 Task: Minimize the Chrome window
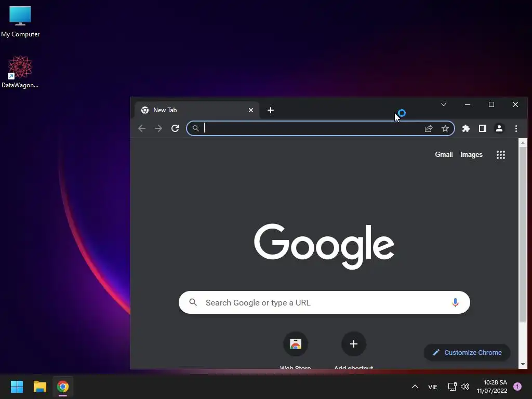(468, 104)
